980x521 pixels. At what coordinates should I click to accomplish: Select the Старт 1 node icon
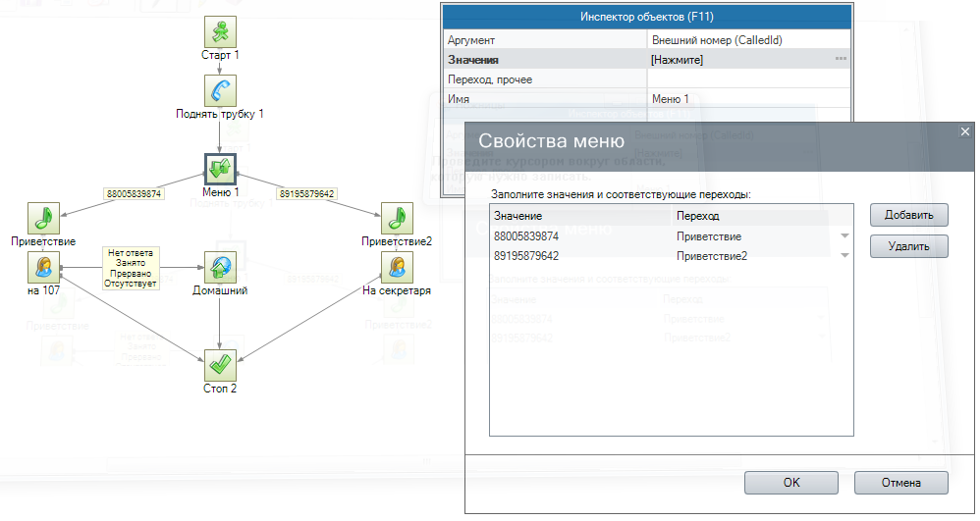pyautogui.click(x=220, y=31)
